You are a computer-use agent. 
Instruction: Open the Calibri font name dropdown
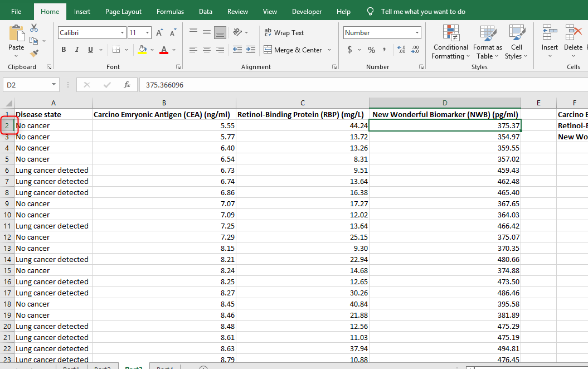[x=122, y=33]
